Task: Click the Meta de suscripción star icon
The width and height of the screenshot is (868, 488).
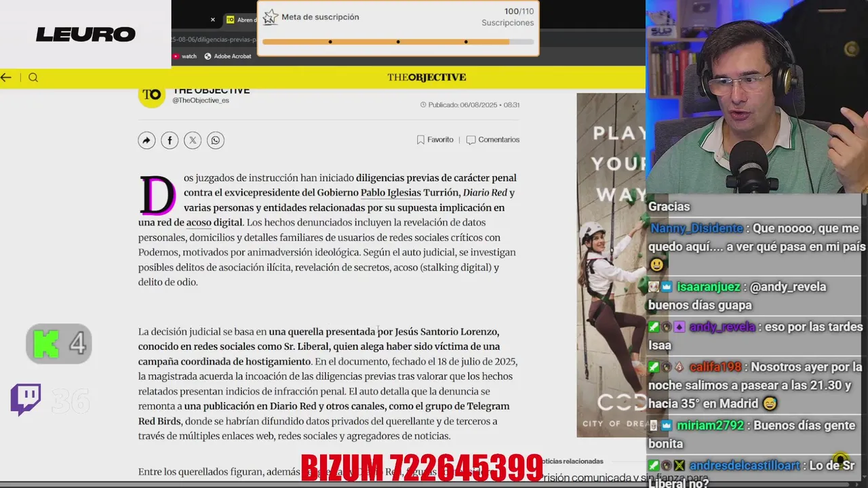Action: click(x=271, y=17)
